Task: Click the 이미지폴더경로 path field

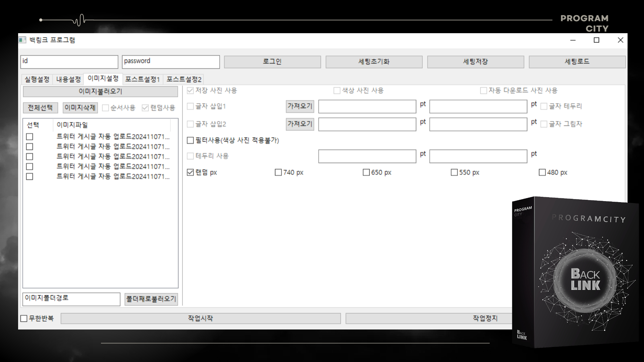Action: tap(71, 299)
